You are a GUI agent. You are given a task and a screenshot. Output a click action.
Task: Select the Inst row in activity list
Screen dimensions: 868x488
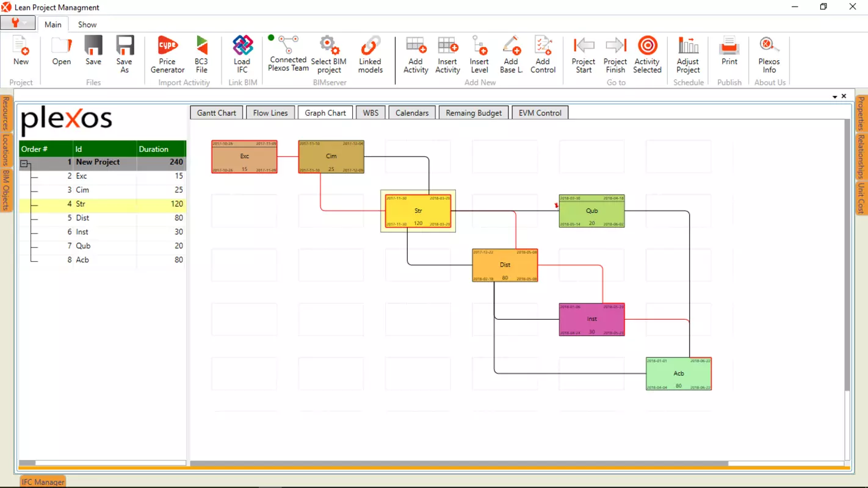(103, 232)
